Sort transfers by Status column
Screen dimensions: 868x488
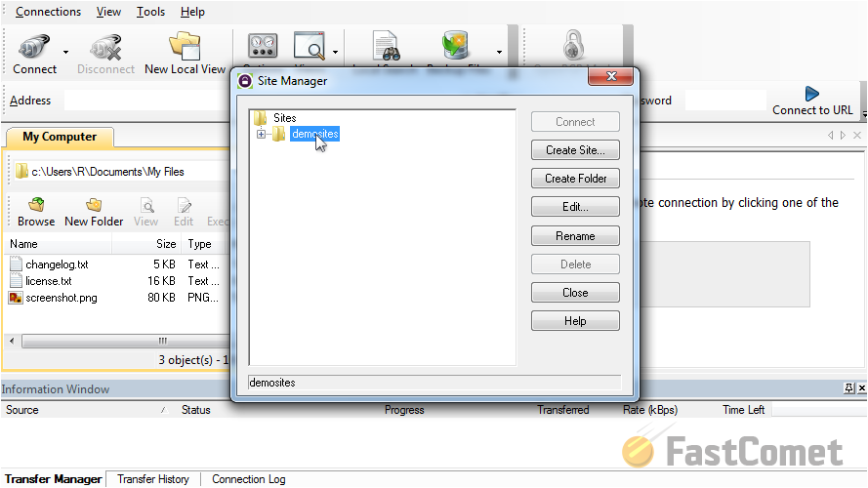click(196, 410)
